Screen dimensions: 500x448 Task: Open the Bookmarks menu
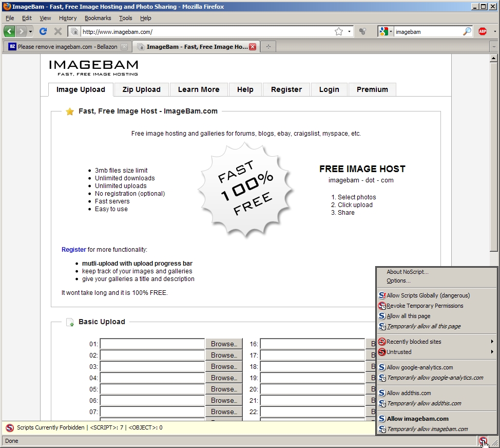coord(98,18)
